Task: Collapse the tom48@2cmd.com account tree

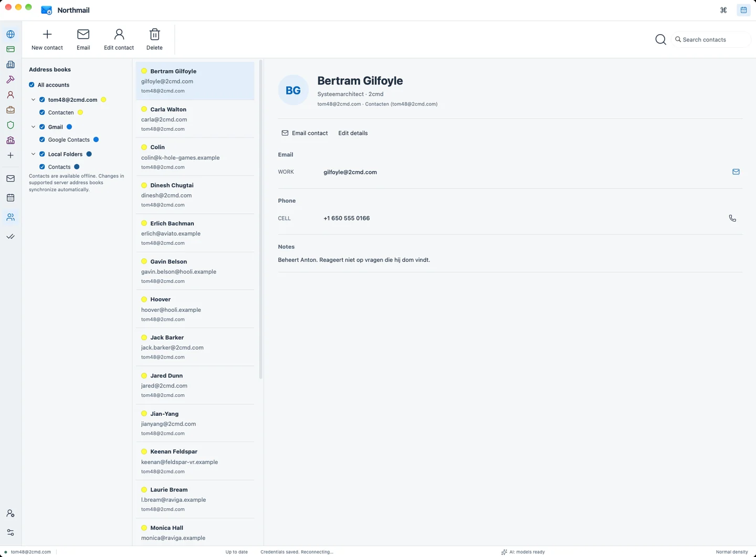Action: coord(33,99)
